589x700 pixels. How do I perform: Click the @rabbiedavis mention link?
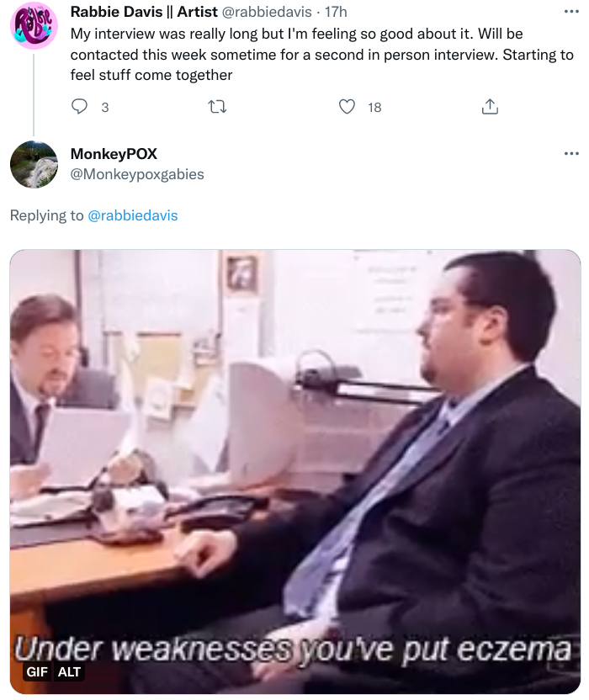(x=133, y=215)
